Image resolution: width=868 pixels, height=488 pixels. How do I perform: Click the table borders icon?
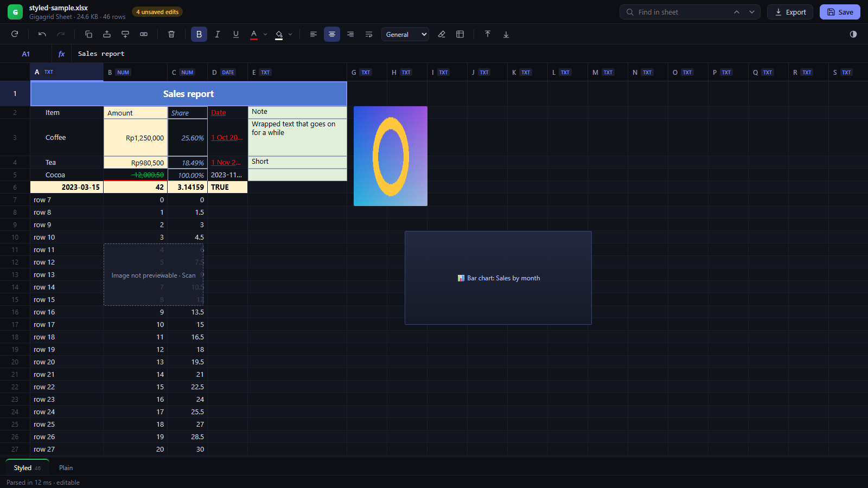tap(460, 34)
